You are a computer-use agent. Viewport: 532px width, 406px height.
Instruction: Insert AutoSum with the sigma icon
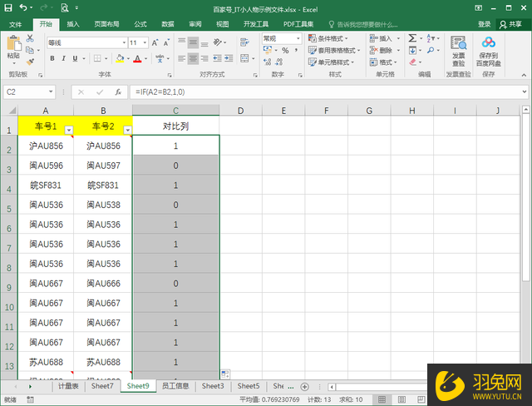(412, 38)
